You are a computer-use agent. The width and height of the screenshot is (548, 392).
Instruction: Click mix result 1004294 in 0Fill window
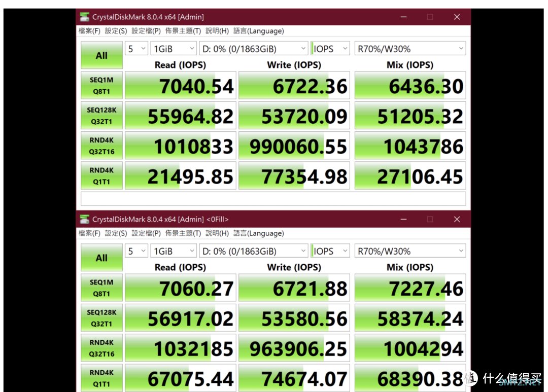410,348
